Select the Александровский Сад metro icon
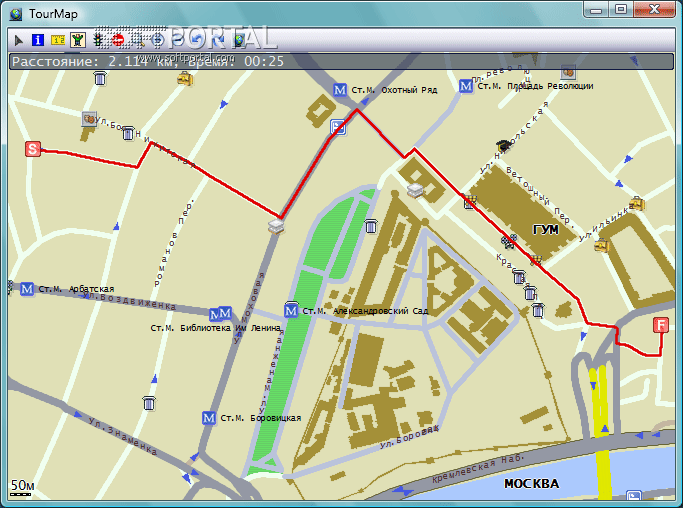 click(291, 311)
